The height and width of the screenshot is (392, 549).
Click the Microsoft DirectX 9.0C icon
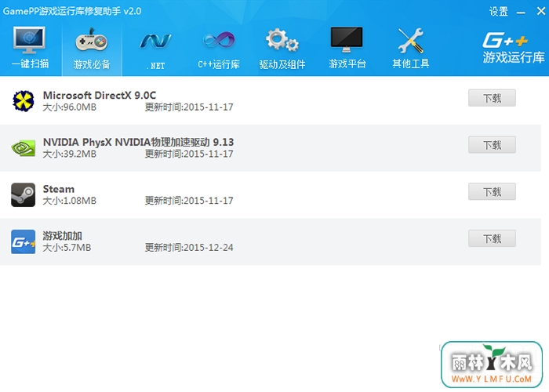(x=23, y=101)
